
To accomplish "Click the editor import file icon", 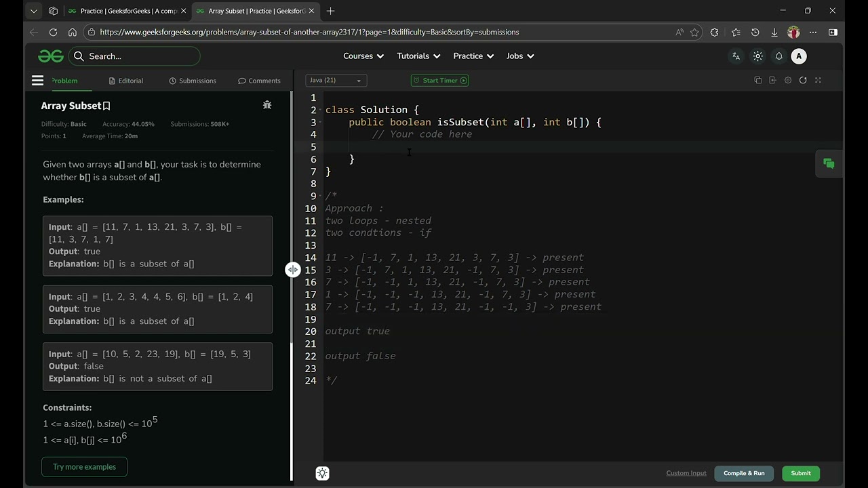I will point(772,80).
